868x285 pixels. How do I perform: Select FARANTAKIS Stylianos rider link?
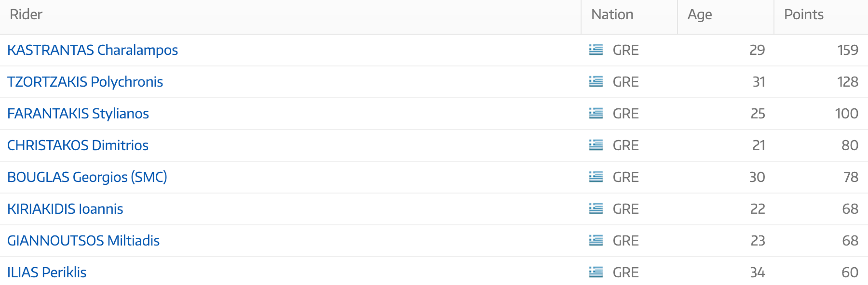pos(78,114)
